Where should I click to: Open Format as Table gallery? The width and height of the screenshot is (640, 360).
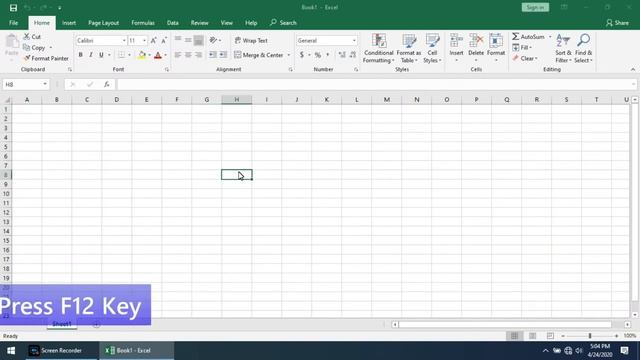click(409, 49)
